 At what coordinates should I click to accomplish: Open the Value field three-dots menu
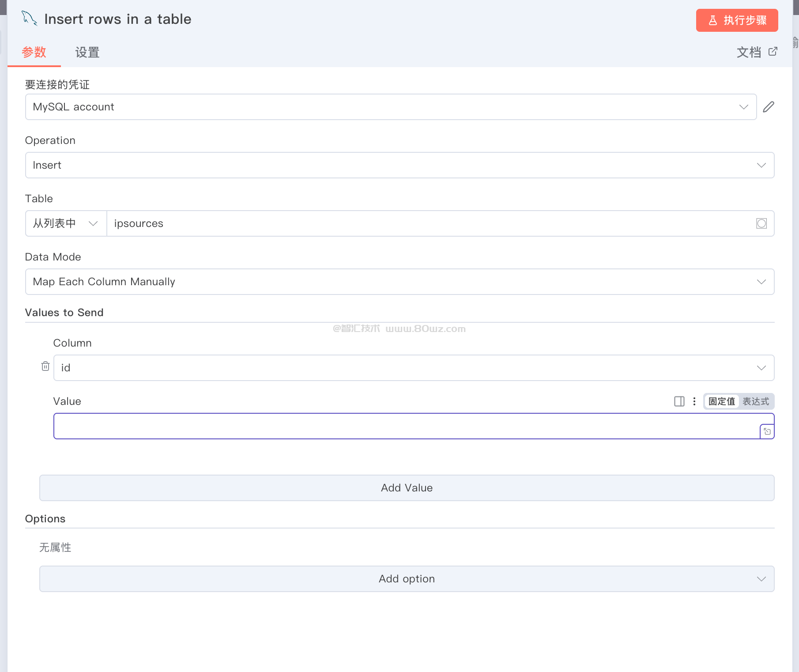694,401
